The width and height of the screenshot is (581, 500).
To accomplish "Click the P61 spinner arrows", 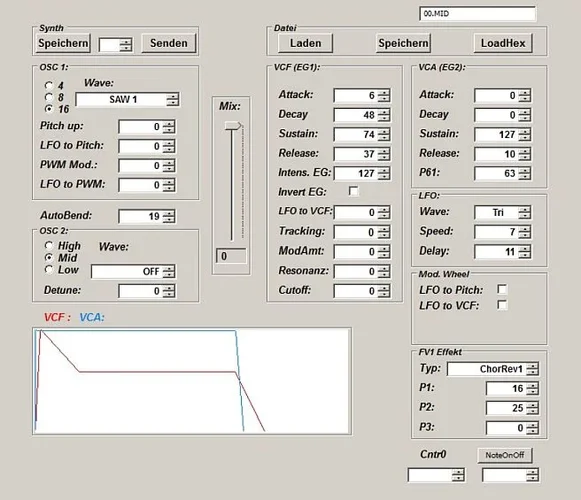I will pyautogui.click(x=525, y=173).
